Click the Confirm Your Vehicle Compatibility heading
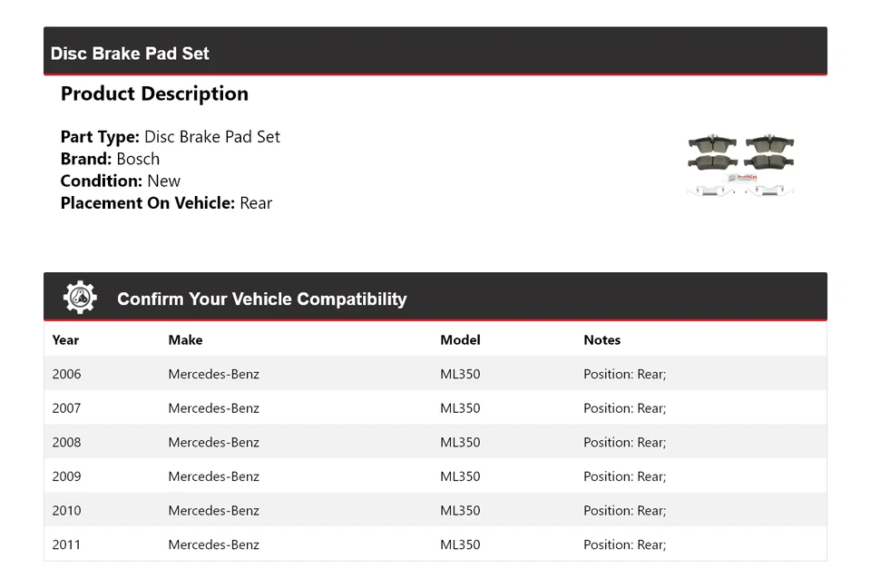This screenshot has width=871, height=588. click(261, 299)
